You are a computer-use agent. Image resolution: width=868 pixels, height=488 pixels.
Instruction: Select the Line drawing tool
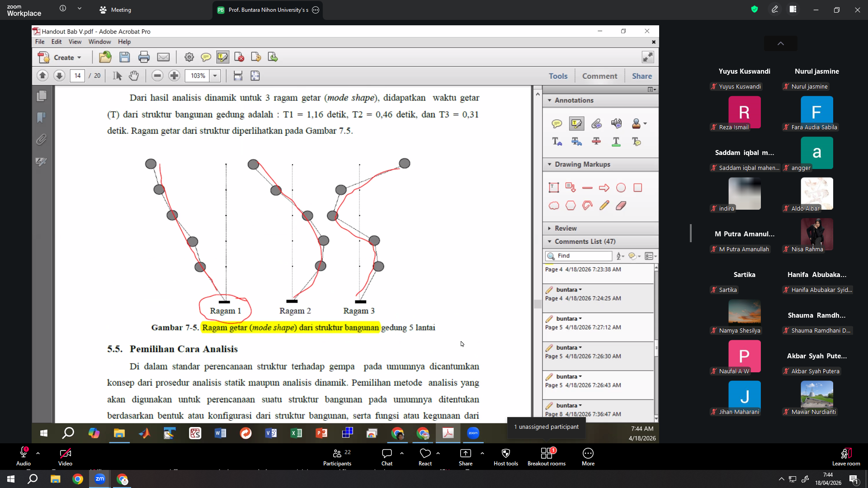[x=587, y=188]
